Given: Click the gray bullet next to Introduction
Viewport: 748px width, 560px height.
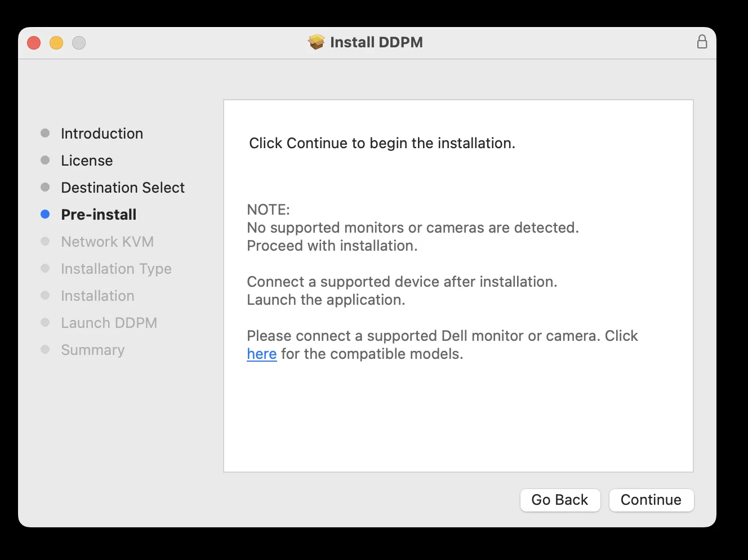Looking at the screenshot, I should (46, 134).
